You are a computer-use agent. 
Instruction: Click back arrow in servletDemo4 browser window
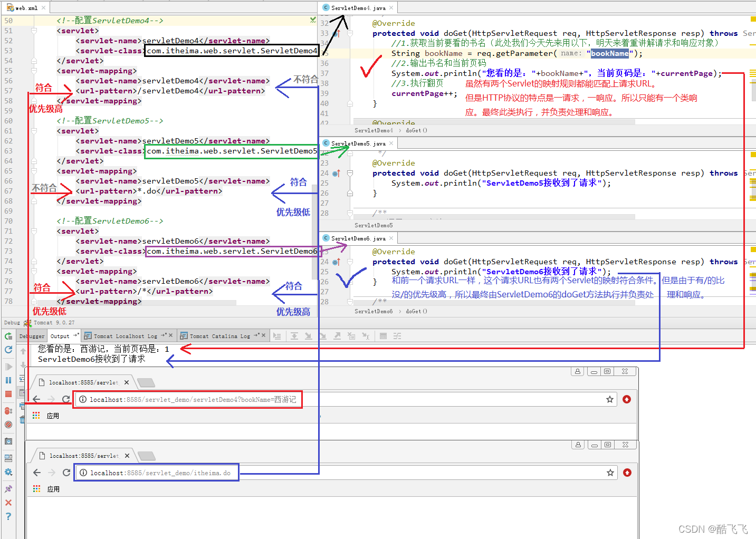click(36, 399)
